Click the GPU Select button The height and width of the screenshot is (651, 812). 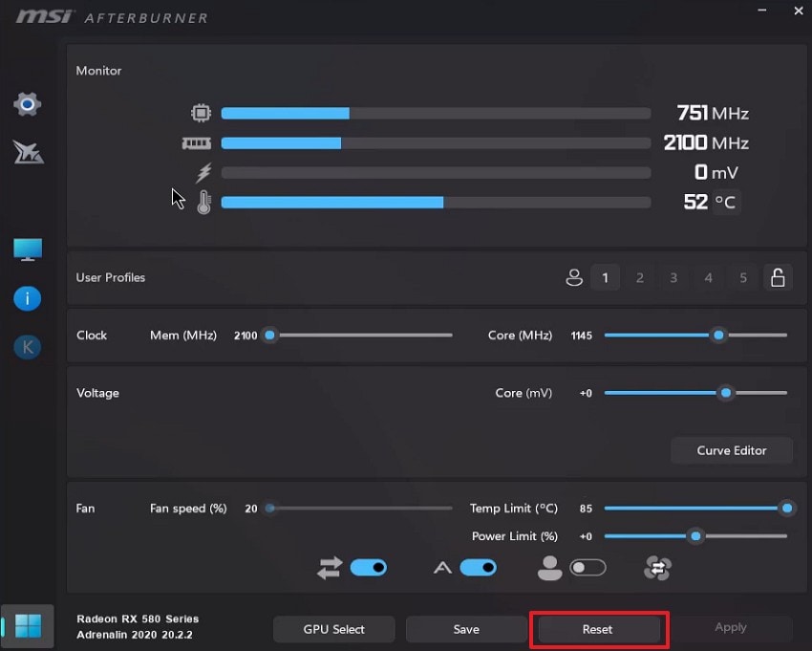(x=334, y=629)
